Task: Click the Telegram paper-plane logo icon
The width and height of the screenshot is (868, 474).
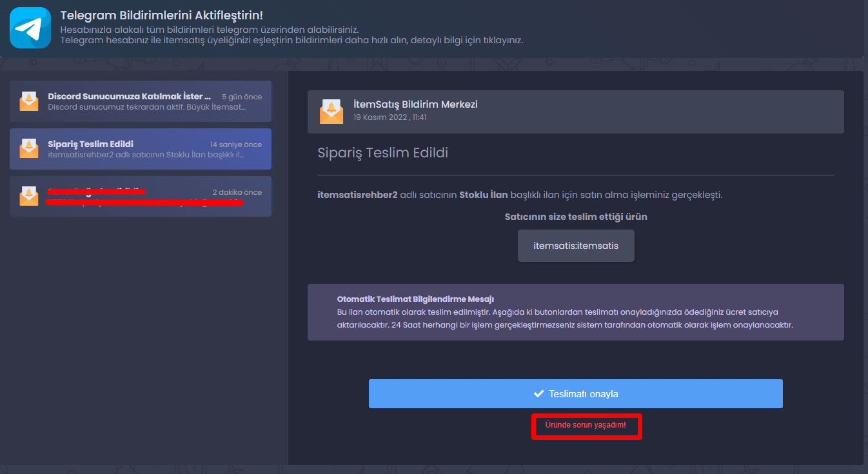Action: point(30,28)
